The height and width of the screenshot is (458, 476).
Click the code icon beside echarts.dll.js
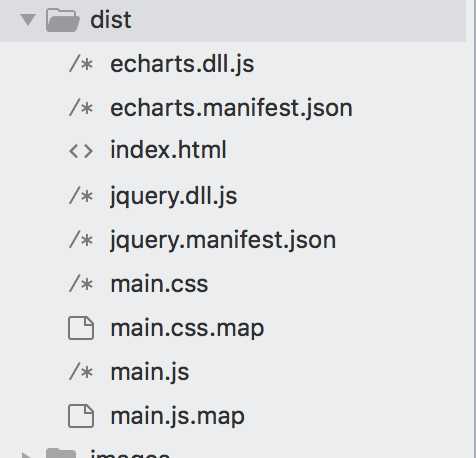coord(81,64)
